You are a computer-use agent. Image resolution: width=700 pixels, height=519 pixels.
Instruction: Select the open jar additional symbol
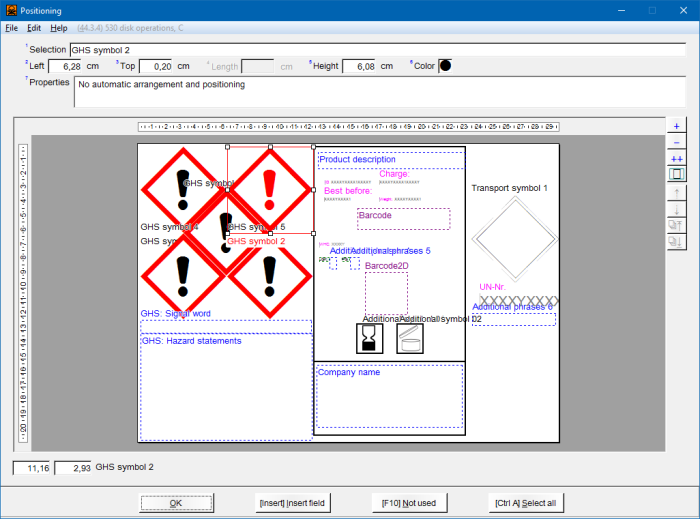click(410, 338)
